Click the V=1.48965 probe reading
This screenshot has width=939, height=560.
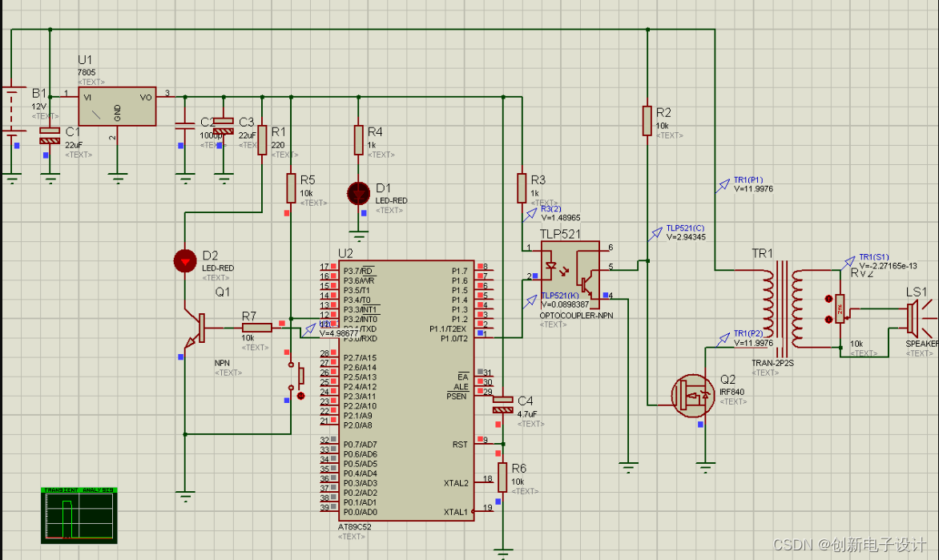(561, 218)
